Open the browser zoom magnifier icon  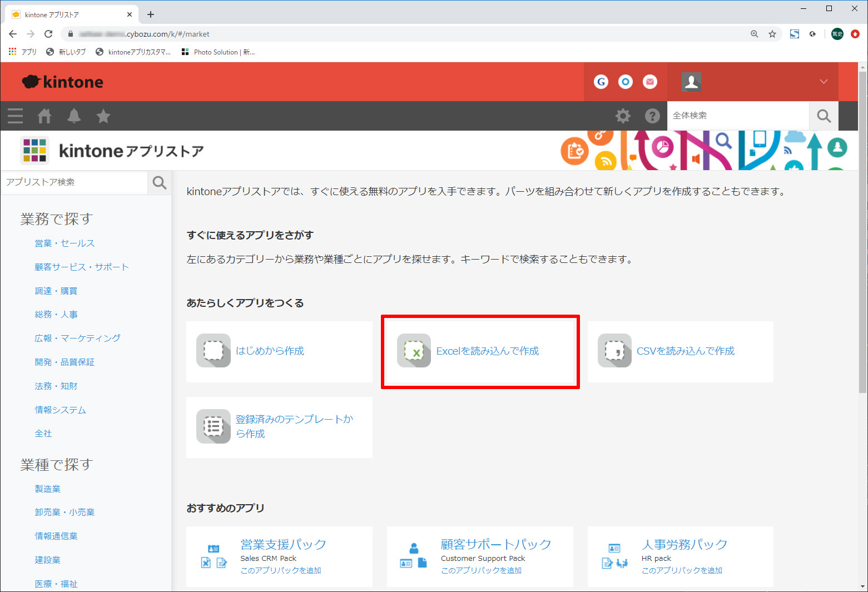coord(755,34)
